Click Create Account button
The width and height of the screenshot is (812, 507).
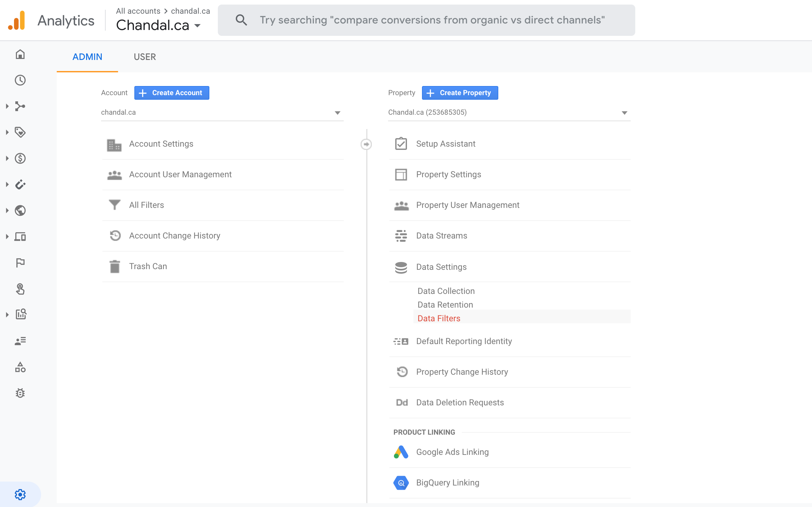click(171, 93)
